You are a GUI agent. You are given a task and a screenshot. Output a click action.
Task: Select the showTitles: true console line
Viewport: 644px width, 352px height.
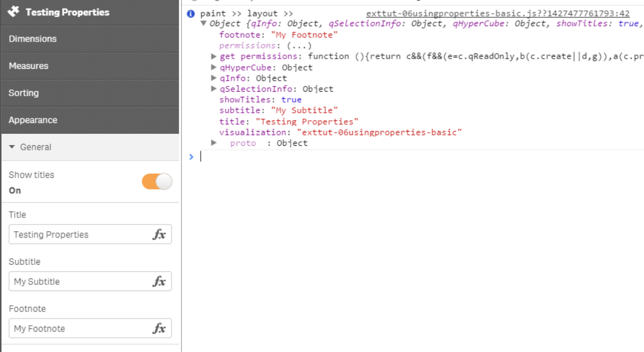coord(260,100)
